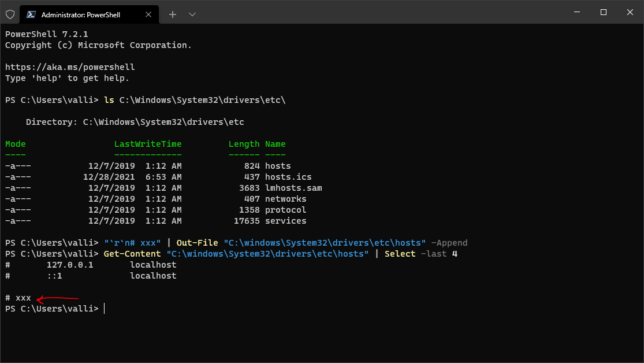Click the '# xxx' output line
Viewport: 644px width, 363px height.
pos(18,298)
